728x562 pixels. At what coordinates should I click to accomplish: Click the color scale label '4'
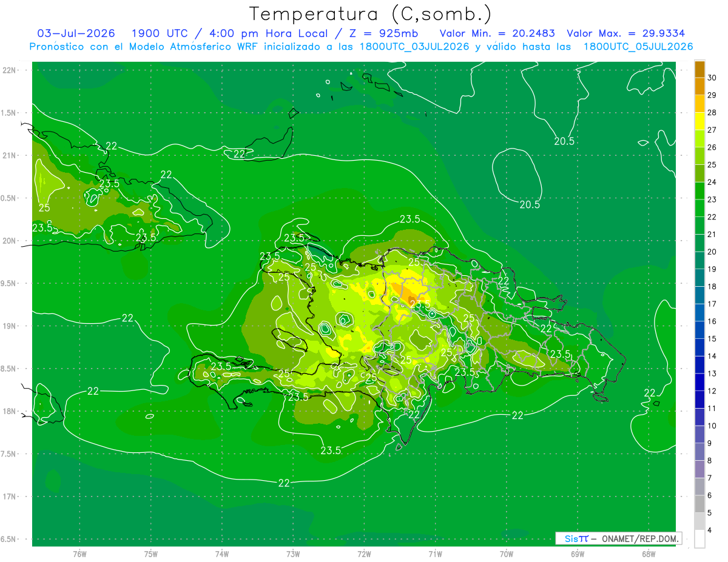point(710,530)
